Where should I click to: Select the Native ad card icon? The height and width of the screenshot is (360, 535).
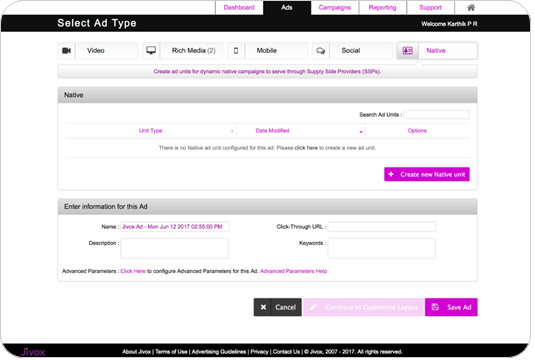point(407,51)
